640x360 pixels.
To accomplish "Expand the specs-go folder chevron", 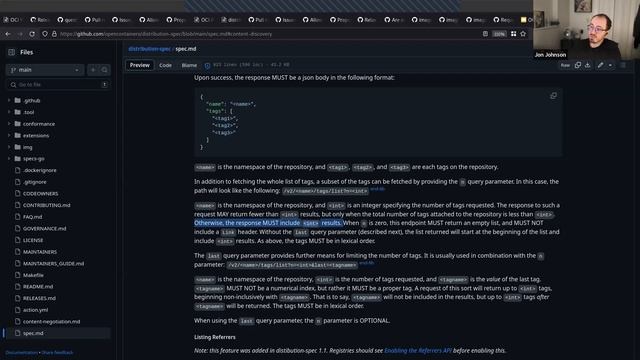I will click(9, 159).
